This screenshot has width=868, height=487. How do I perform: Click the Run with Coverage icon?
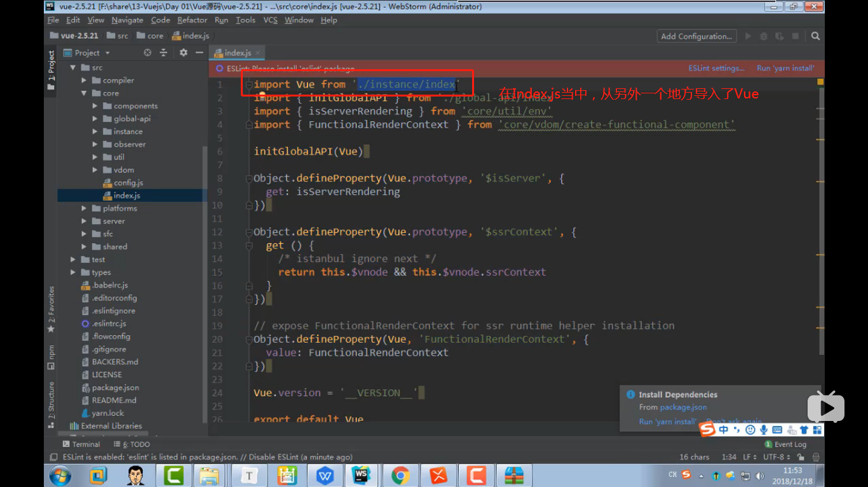[780, 36]
